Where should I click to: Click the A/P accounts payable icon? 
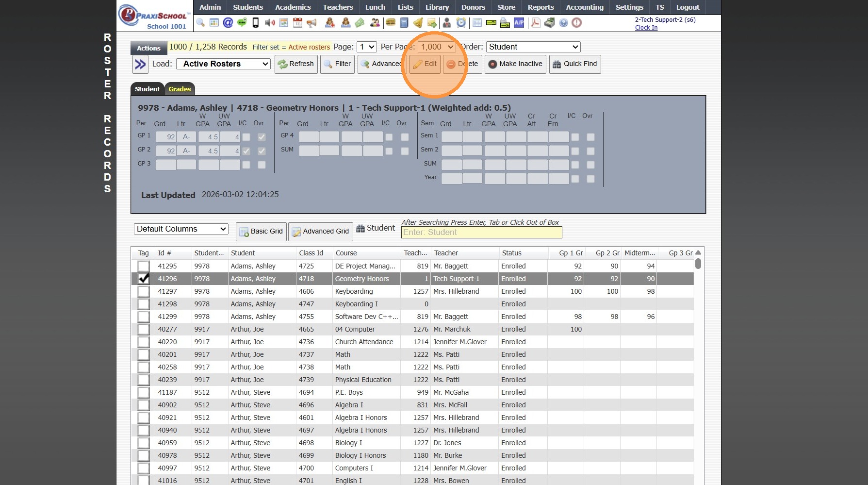pos(519,23)
